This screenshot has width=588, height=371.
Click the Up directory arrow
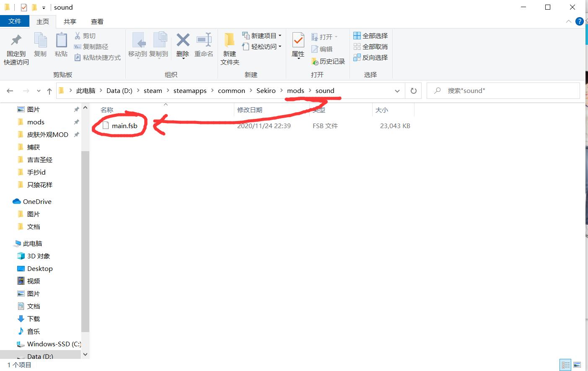(49, 91)
